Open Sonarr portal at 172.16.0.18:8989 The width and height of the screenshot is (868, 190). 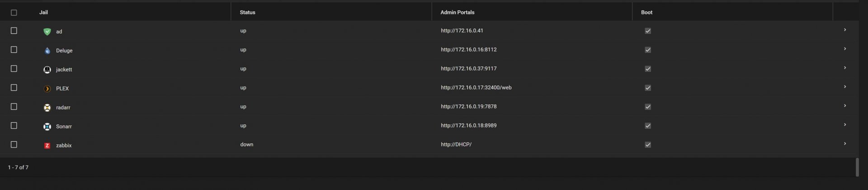468,126
